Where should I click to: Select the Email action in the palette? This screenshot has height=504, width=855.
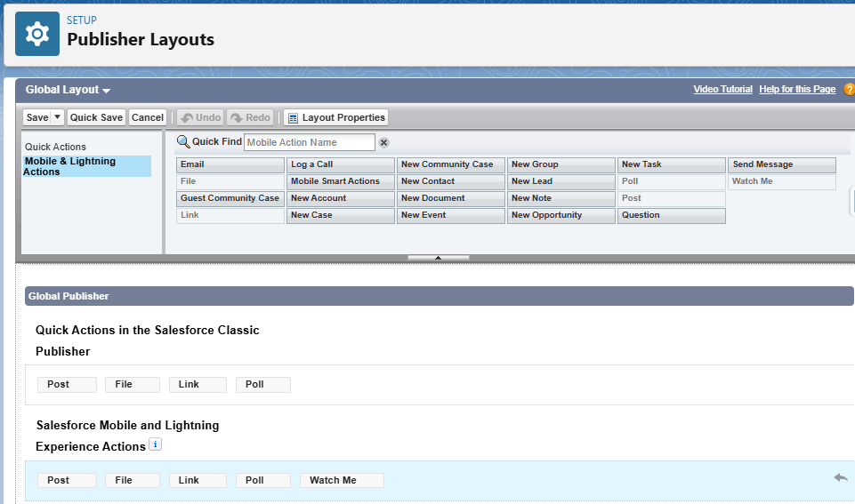click(230, 164)
